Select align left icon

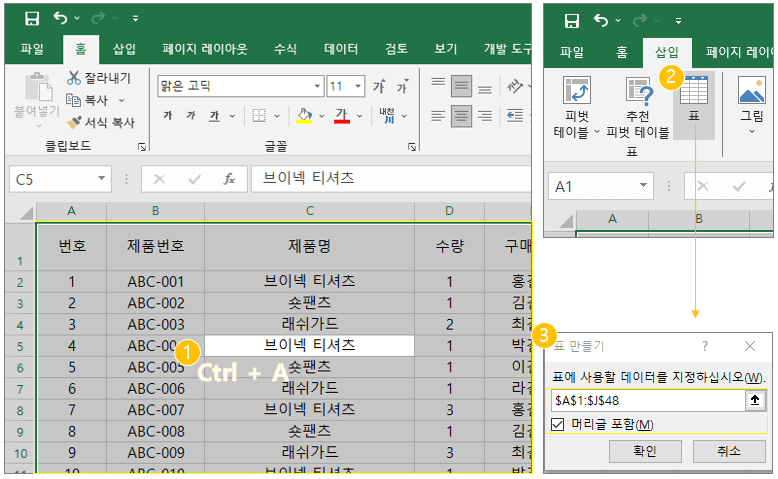click(x=438, y=116)
